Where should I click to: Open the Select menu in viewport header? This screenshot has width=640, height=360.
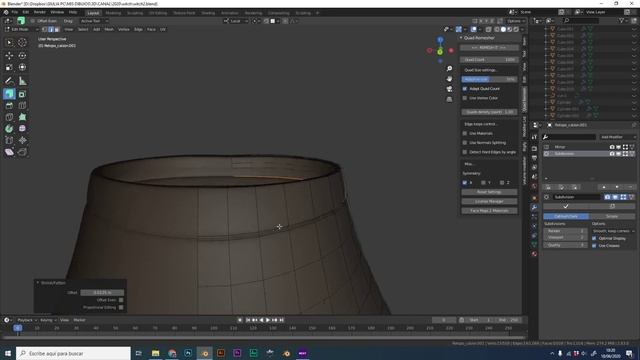coord(83,29)
